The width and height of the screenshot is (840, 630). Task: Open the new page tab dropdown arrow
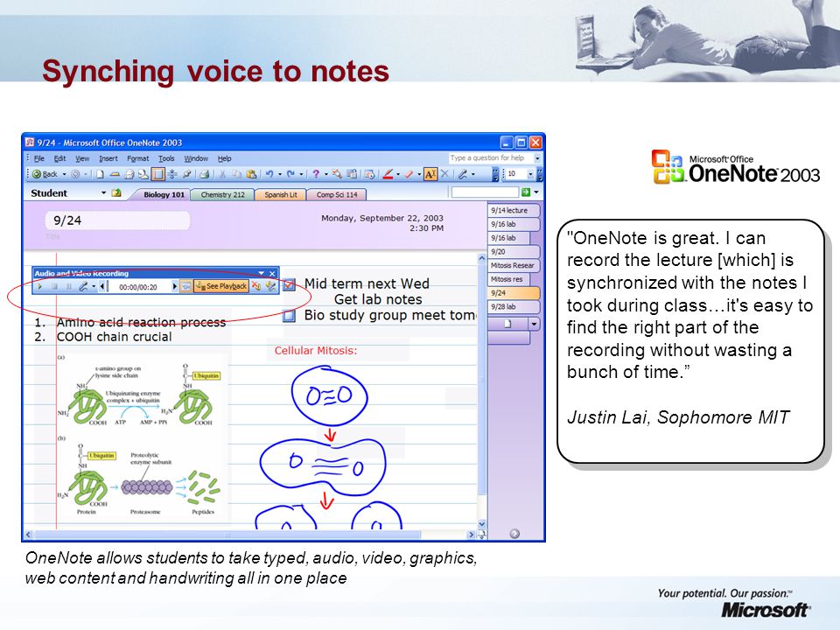coord(534,324)
